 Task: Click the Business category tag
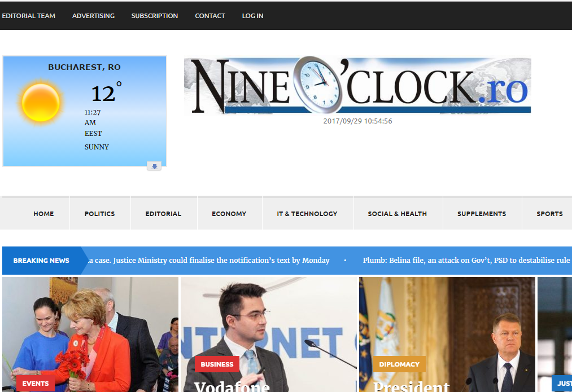(x=217, y=364)
